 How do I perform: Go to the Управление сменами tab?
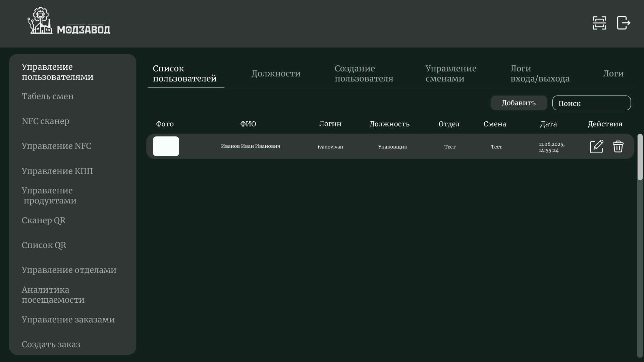(451, 73)
